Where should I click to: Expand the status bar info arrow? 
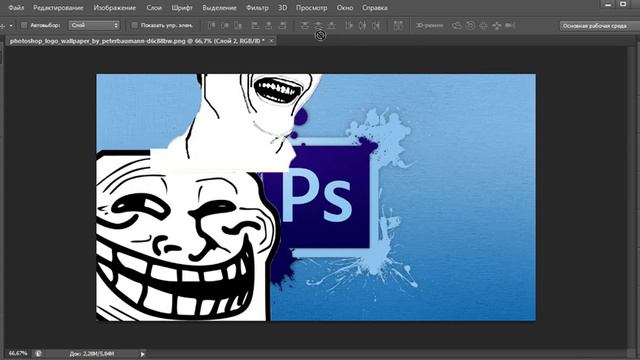pyautogui.click(x=142, y=353)
